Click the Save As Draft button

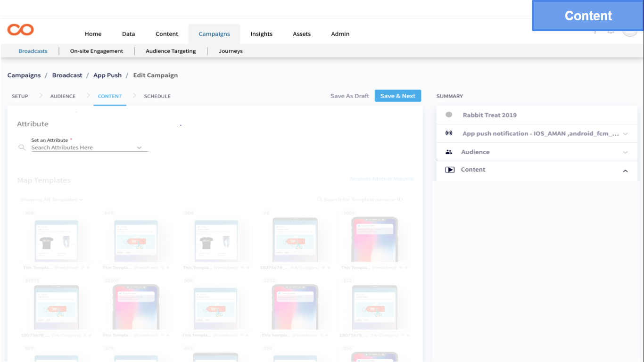(349, 96)
